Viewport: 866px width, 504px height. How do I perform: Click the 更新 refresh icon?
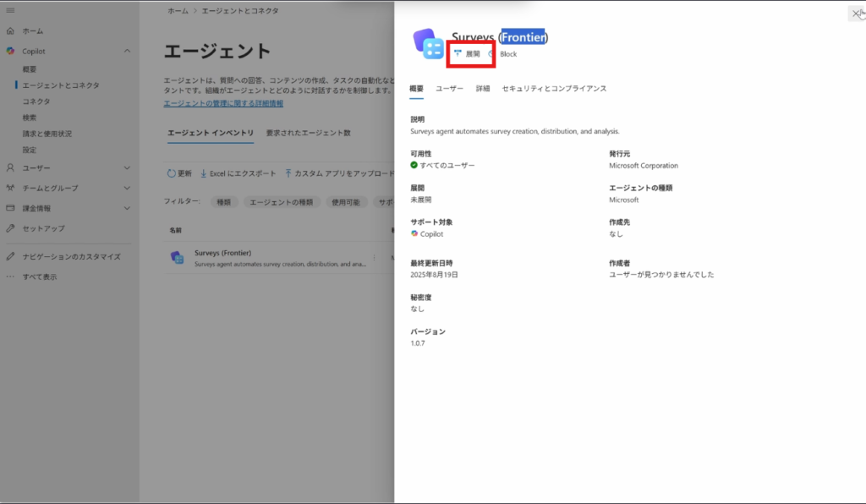coord(171,173)
